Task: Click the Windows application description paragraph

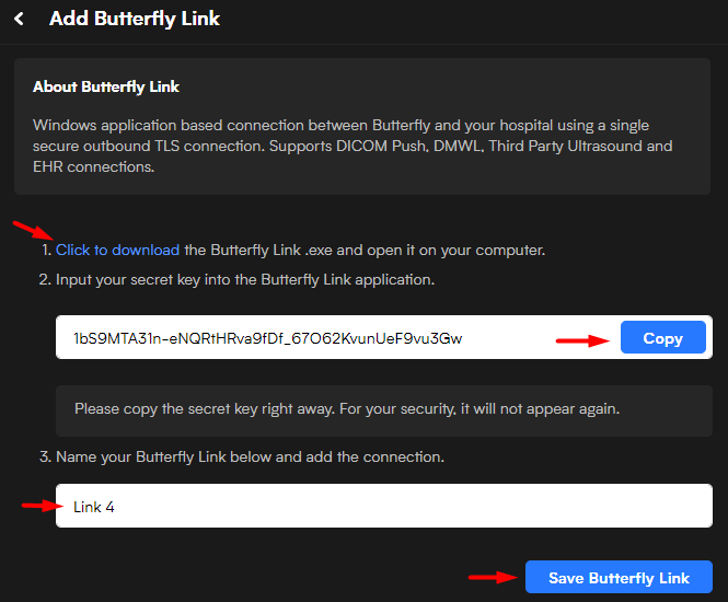Action: click(353, 146)
